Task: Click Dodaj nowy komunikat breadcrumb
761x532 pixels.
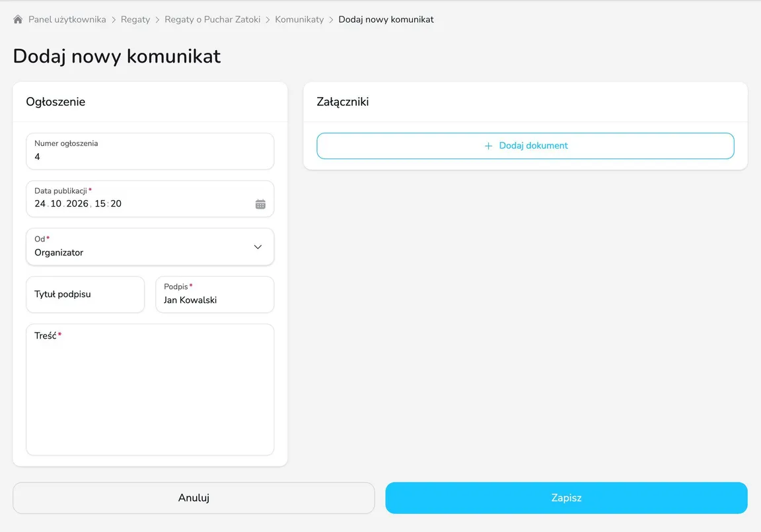Action: click(386, 19)
